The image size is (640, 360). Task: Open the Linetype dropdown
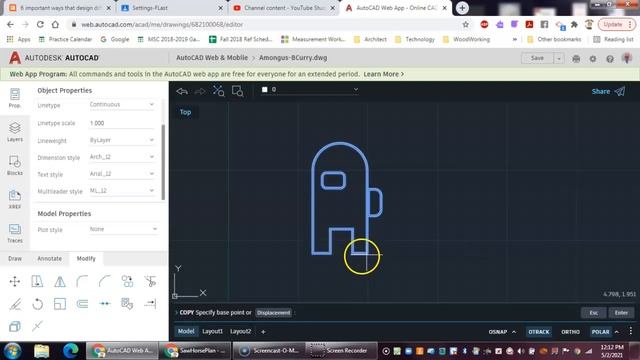coord(122,104)
